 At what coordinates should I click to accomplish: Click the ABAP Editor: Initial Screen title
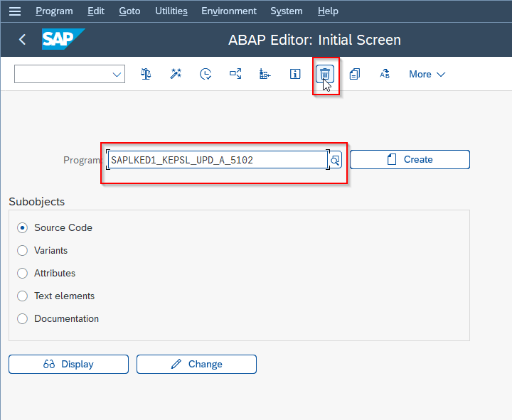(314, 40)
